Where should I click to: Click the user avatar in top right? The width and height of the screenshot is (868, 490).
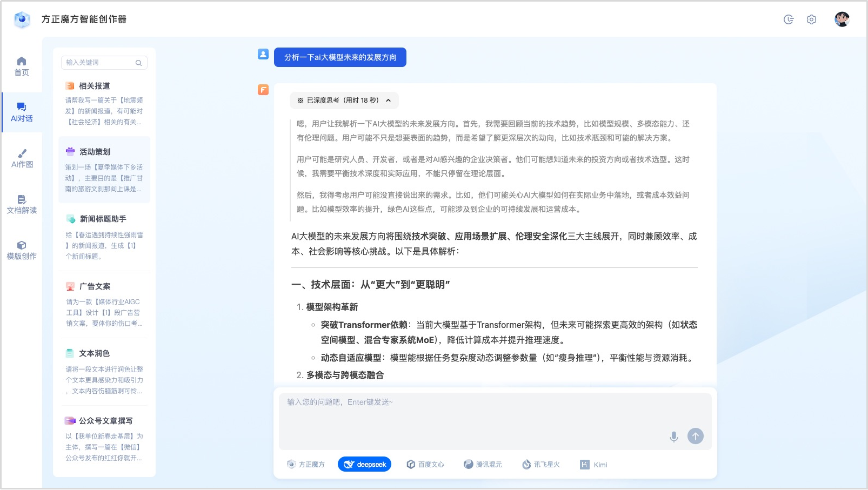tap(842, 19)
